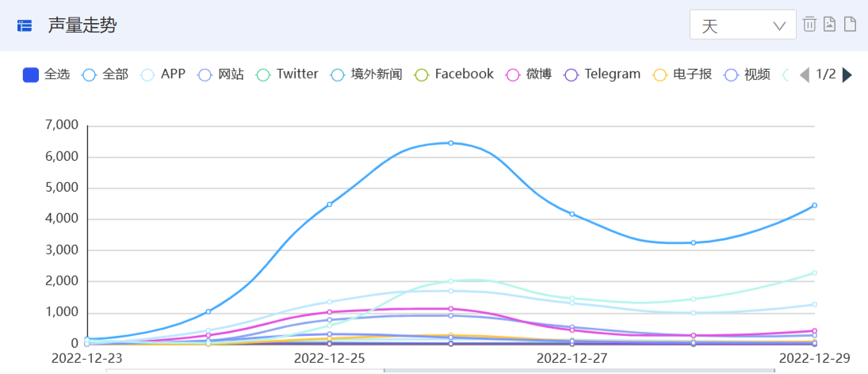Toggle Twitter series visibility
This screenshot has width=868, height=374.
287,74
